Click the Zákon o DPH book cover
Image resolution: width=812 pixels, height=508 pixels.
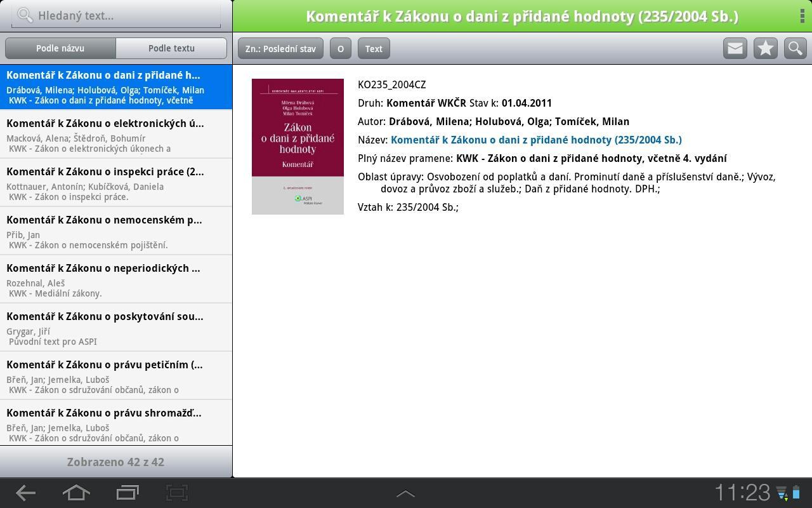point(298,146)
